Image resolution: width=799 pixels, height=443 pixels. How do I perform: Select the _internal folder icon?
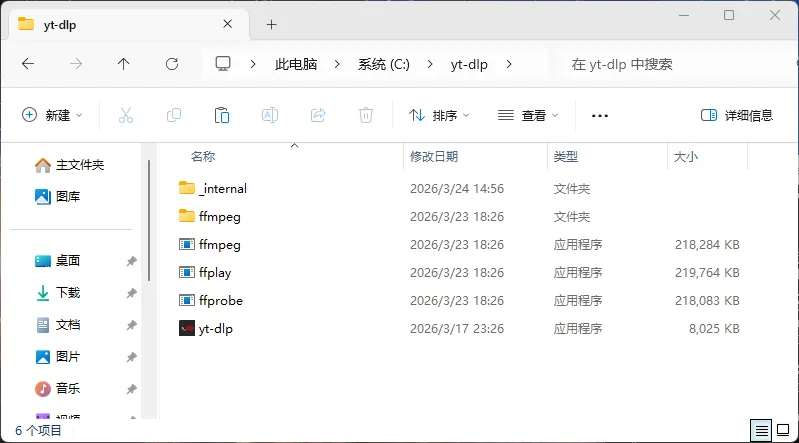click(x=187, y=188)
